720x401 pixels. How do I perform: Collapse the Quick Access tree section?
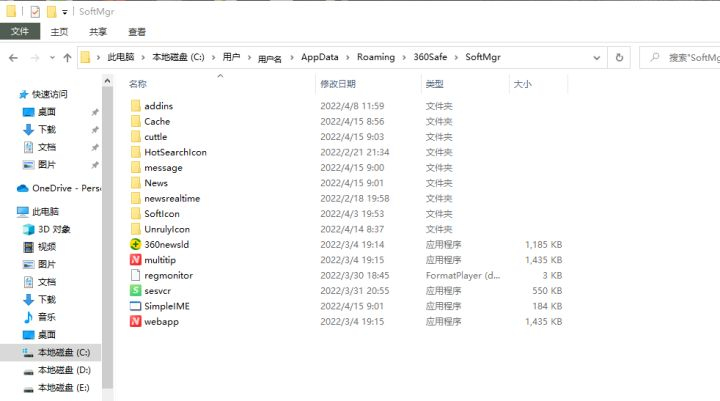coord(10,94)
